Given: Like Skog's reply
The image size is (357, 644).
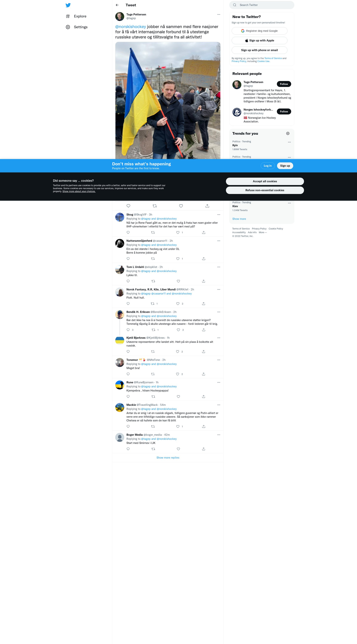Looking at the screenshot, I should 178,232.
